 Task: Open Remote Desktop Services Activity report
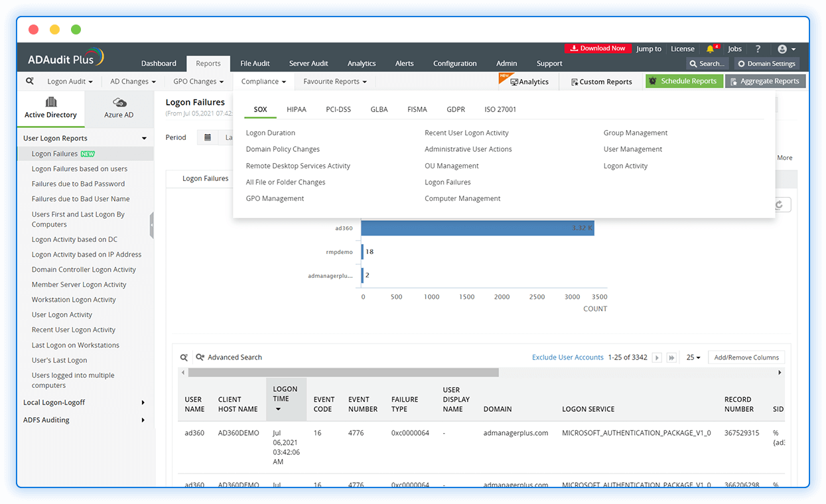point(298,166)
